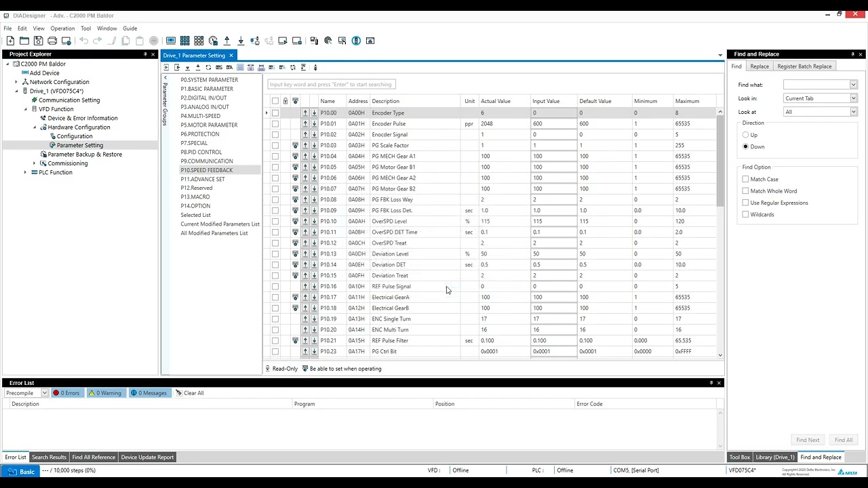Click the Add Device icon in Project Explorer
Screen dimensions: 868x488
click(26, 73)
